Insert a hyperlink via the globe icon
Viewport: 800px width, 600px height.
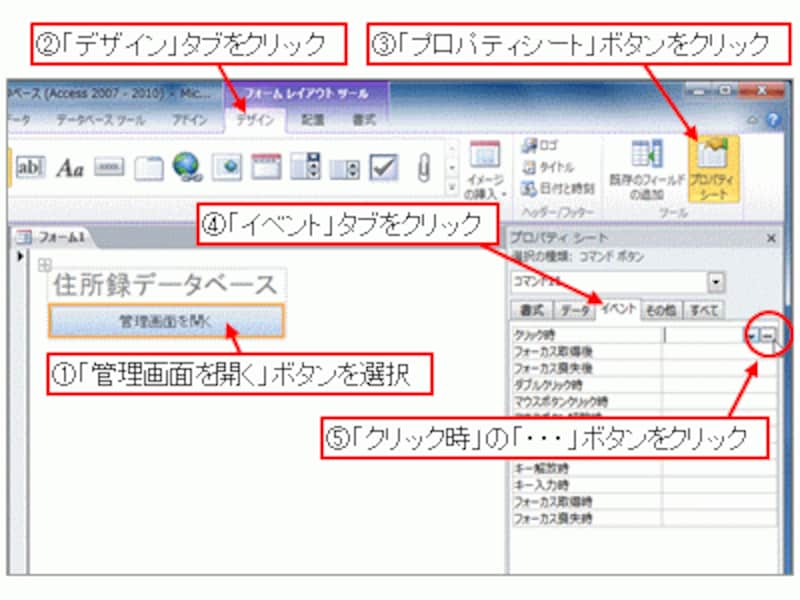pyautogui.click(x=187, y=167)
